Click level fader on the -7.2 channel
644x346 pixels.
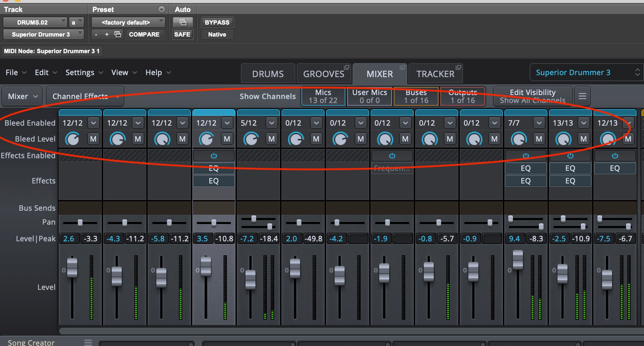coord(250,280)
